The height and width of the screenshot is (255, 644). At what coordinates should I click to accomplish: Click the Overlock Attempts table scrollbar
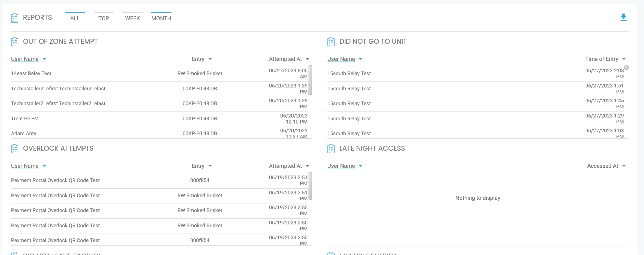(310, 186)
